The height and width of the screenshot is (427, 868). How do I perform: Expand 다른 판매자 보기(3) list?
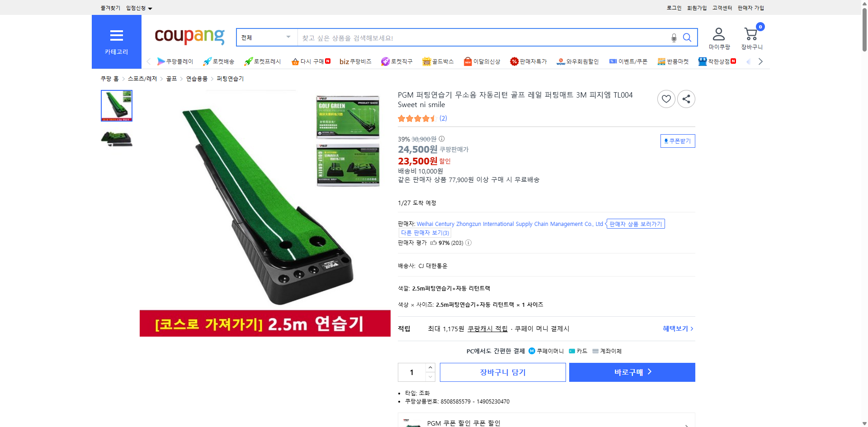click(425, 232)
